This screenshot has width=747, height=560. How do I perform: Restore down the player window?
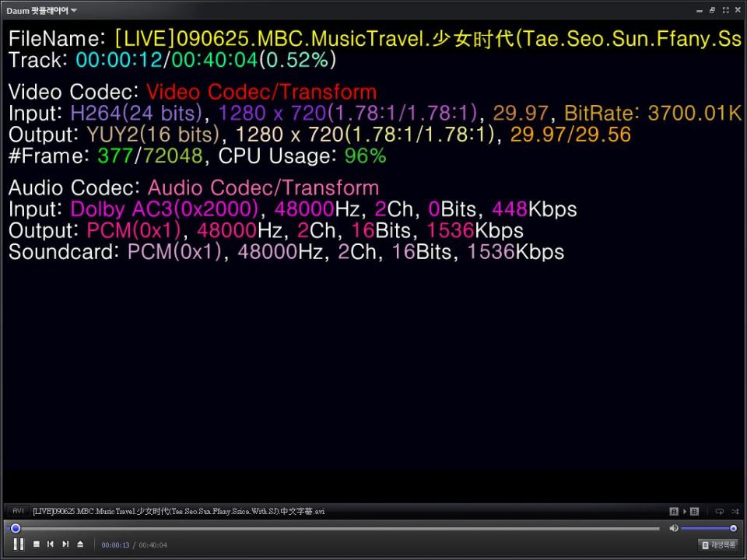click(x=712, y=10)
